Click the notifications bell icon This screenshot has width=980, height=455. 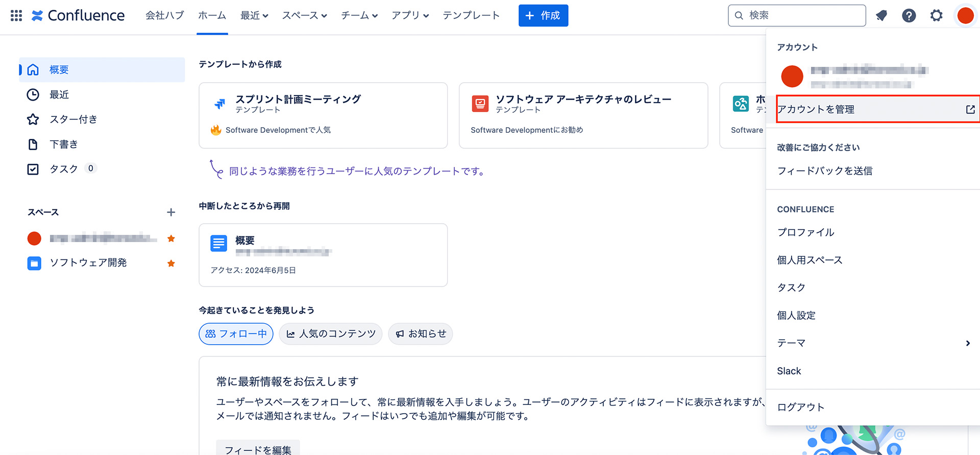click(x=881, y=15)
